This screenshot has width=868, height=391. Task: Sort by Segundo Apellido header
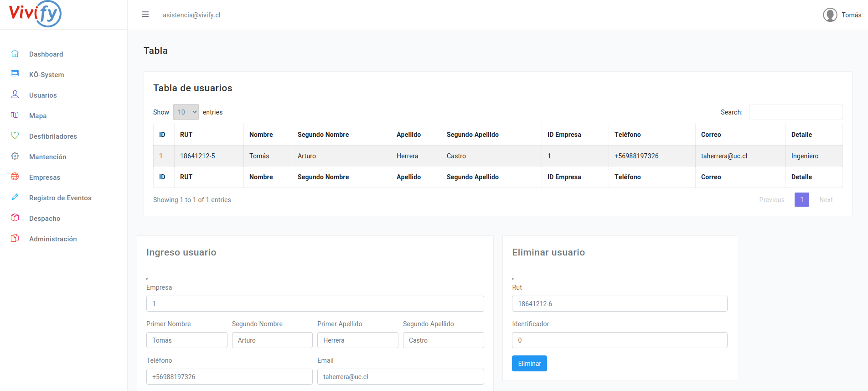coord(491,135)
